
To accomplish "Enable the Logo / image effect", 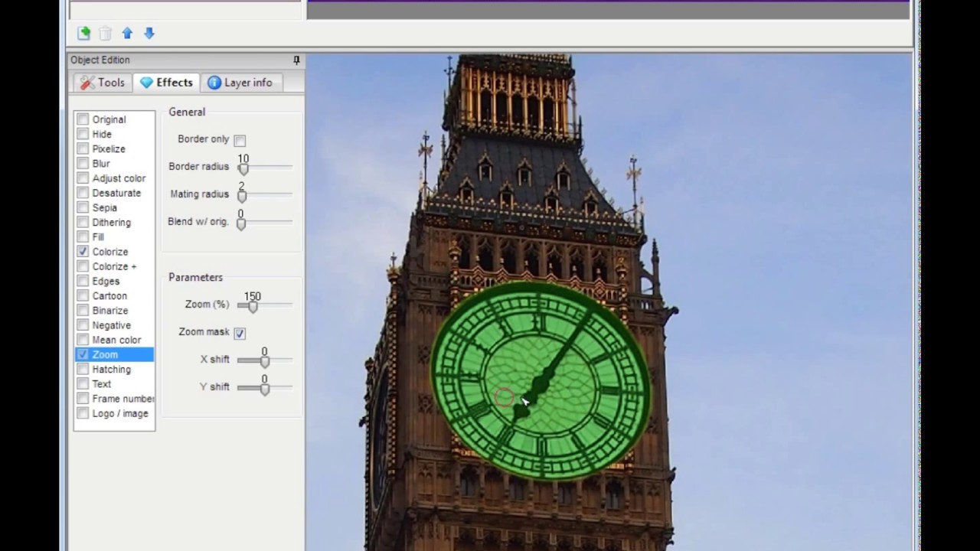I will coord(83,413).
